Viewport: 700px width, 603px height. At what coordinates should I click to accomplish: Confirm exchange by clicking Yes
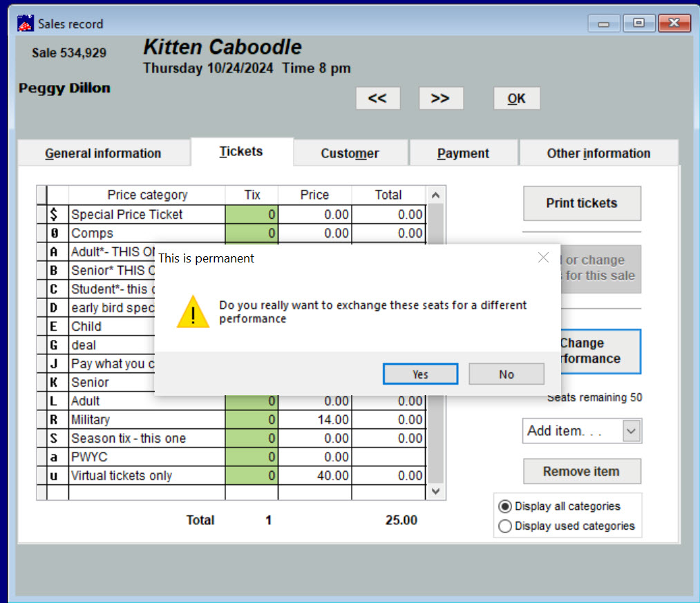(420, 374)
